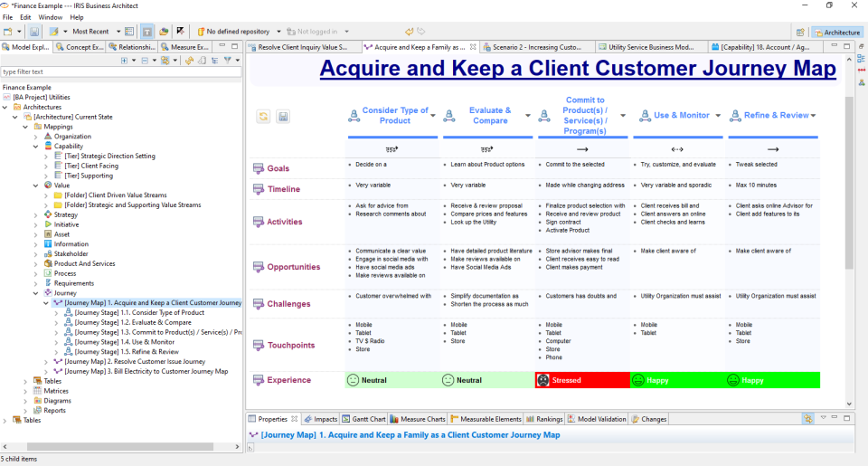This screenshot has width=868, height=466.
Task: Click the expand all icon in explorer toolbar
Action: 124,61
